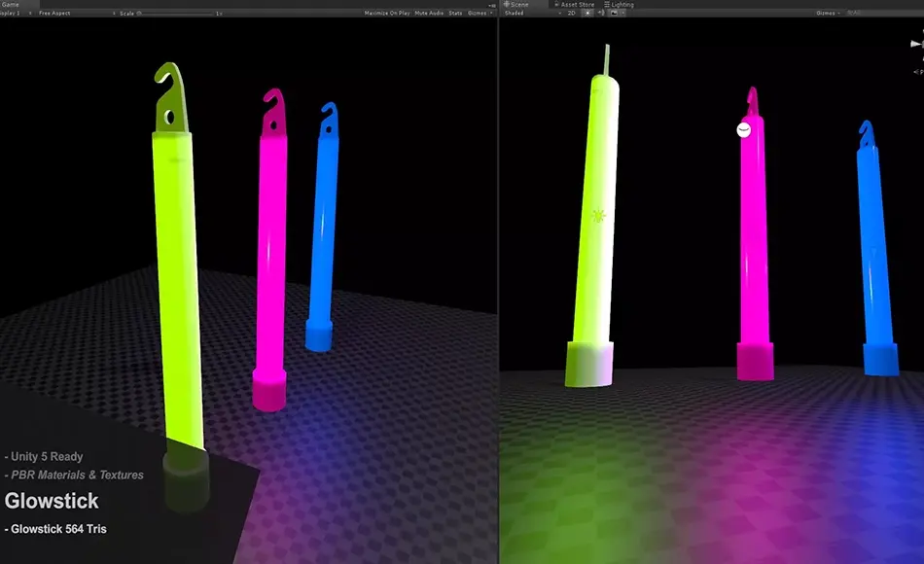Image resolution: width=924 pixels, height=564 pixels.
Task: Click the Scene tab hash icon
Action: pos(506,4)
